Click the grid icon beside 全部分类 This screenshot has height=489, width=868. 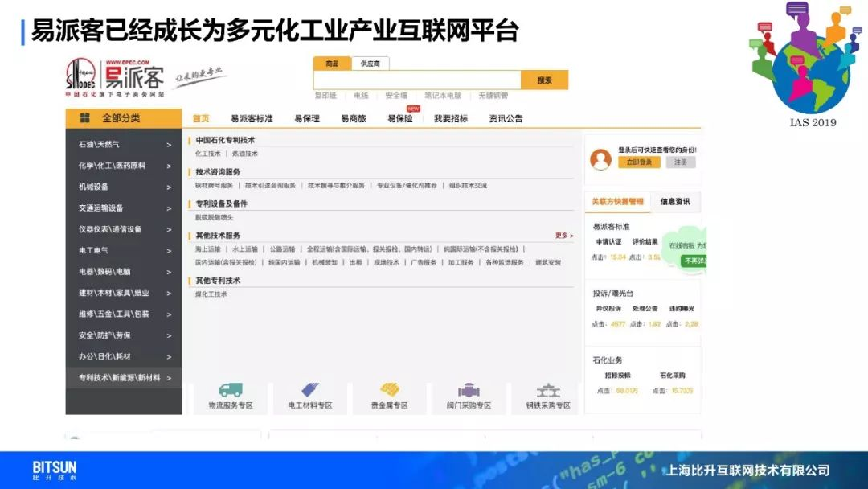click(84, 118)
